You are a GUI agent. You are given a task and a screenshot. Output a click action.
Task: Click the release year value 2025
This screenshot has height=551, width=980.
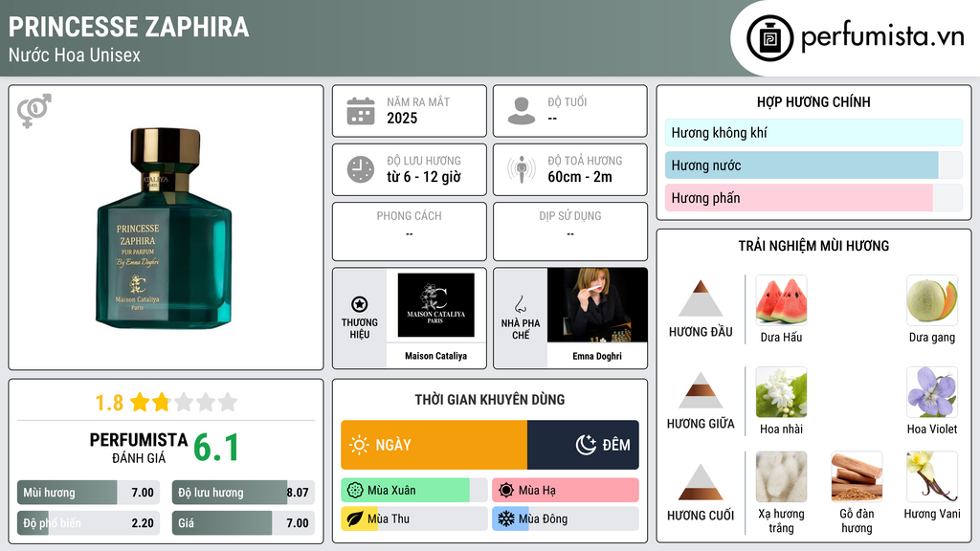coord(402,118)
